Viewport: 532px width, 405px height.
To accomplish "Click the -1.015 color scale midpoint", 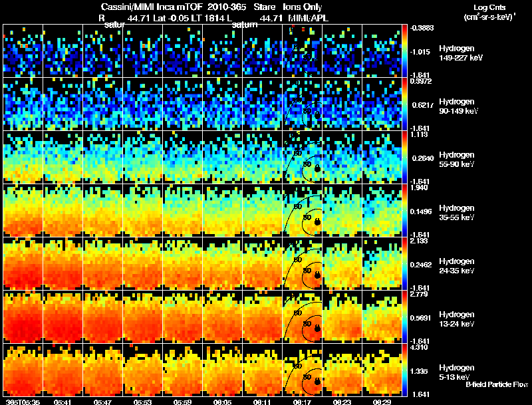I will (x=420, y=52).
